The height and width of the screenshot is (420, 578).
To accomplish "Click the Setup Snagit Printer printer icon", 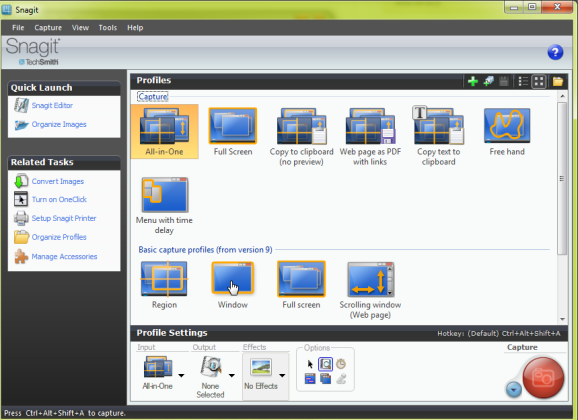I will tap(21, 218).
